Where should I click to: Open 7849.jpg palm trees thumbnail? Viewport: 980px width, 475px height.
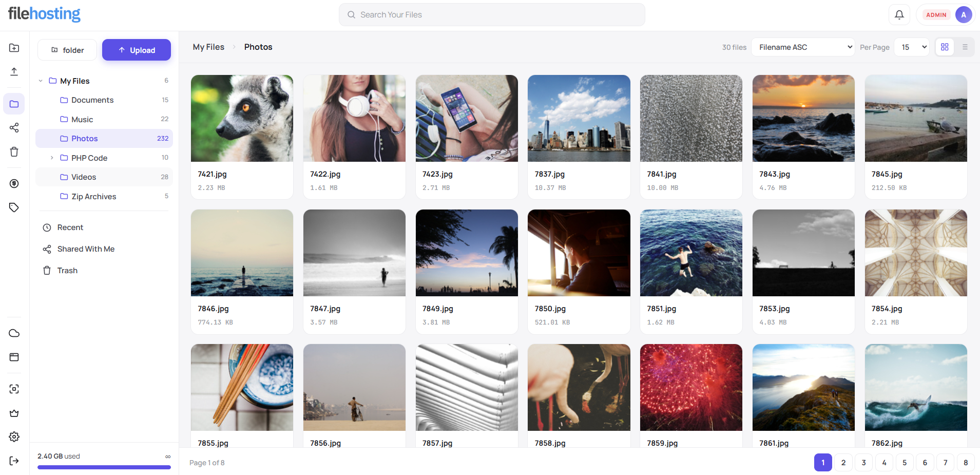tap(467, 253)
